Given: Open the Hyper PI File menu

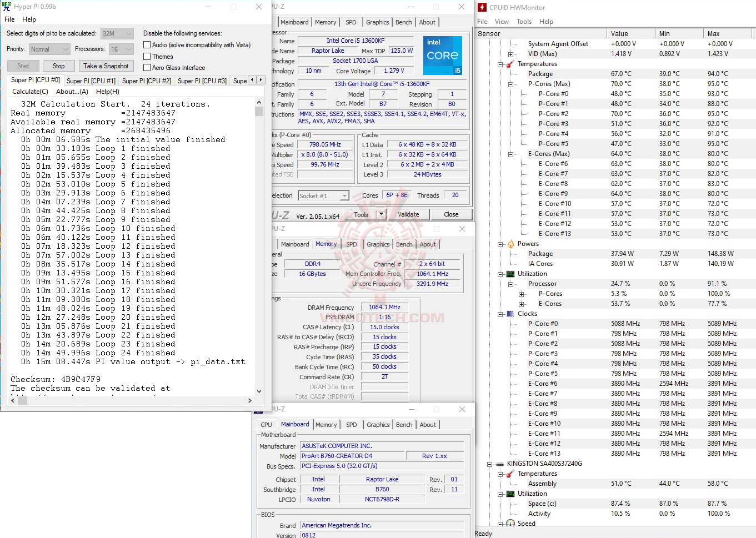Looking at the screenshot, I should click(x=9, y=19).
